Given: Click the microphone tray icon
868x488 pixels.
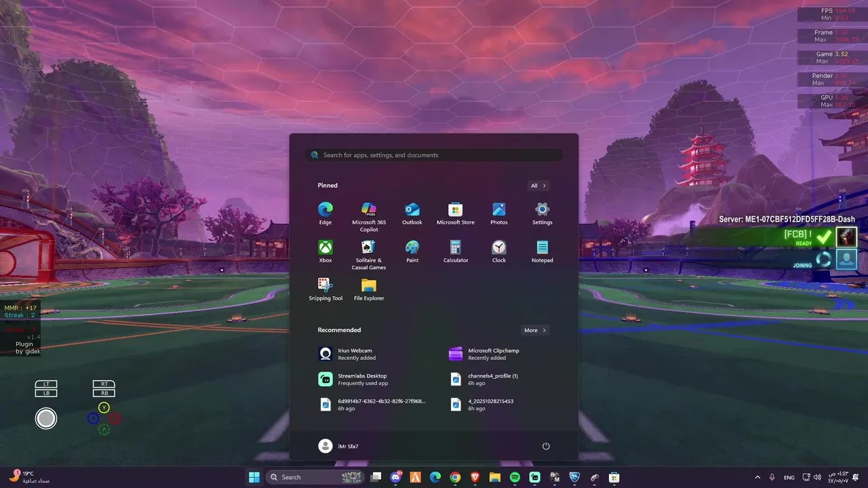Looking at the screenshot, I should (772, 477).
